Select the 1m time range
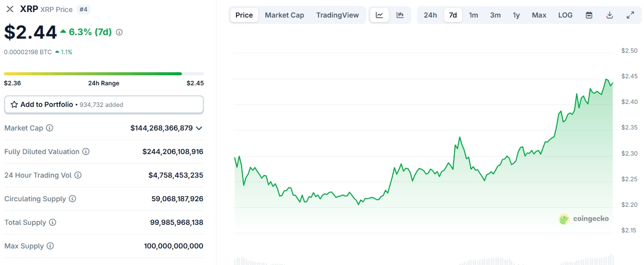This screenshot has height=265, width=644. [474, 15]
